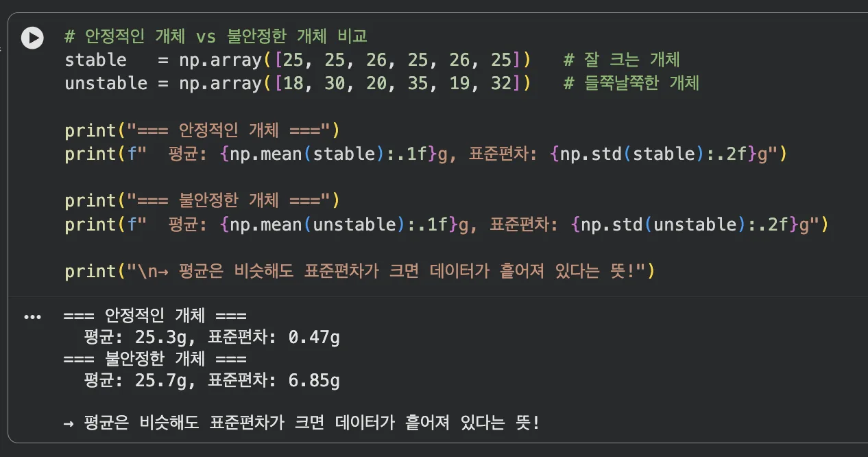Click the output header === 안정적인 개체 ===

154,315
